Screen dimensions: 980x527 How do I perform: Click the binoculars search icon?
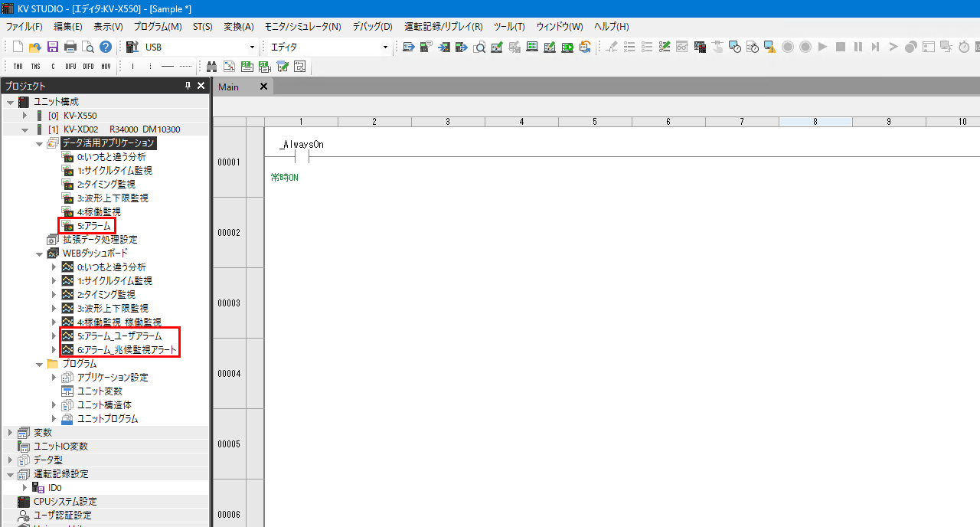pos(212,67)
